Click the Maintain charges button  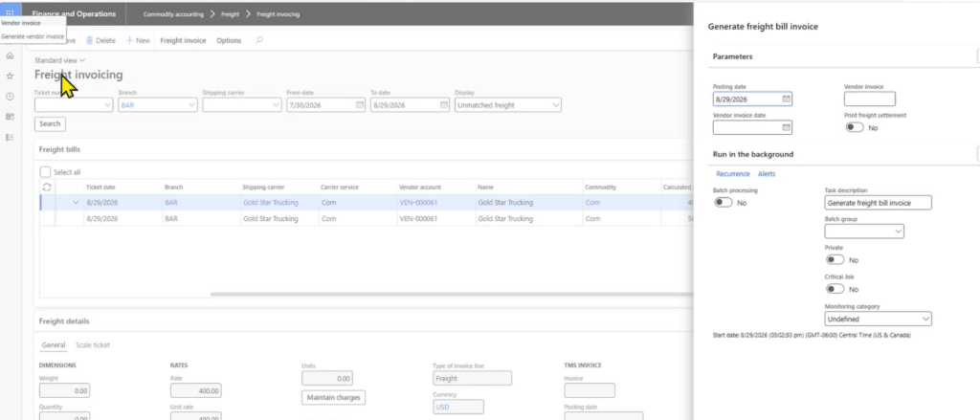coord(333,397)
